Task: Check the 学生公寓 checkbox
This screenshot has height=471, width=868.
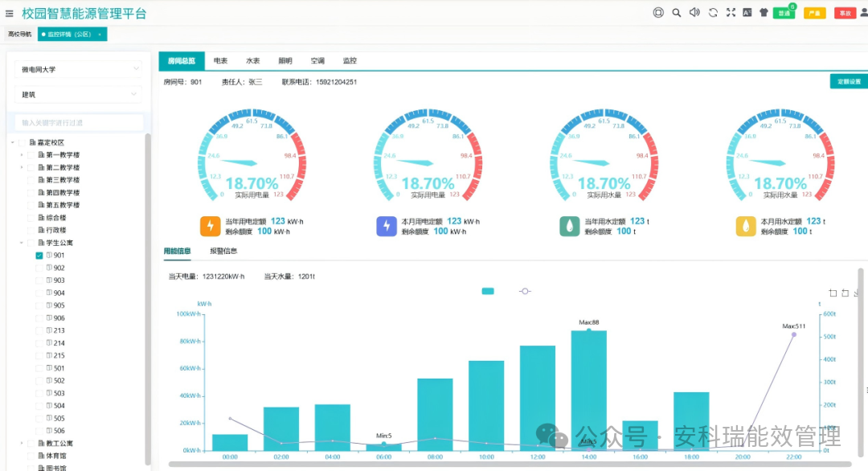Action: [x=31, y=243]
